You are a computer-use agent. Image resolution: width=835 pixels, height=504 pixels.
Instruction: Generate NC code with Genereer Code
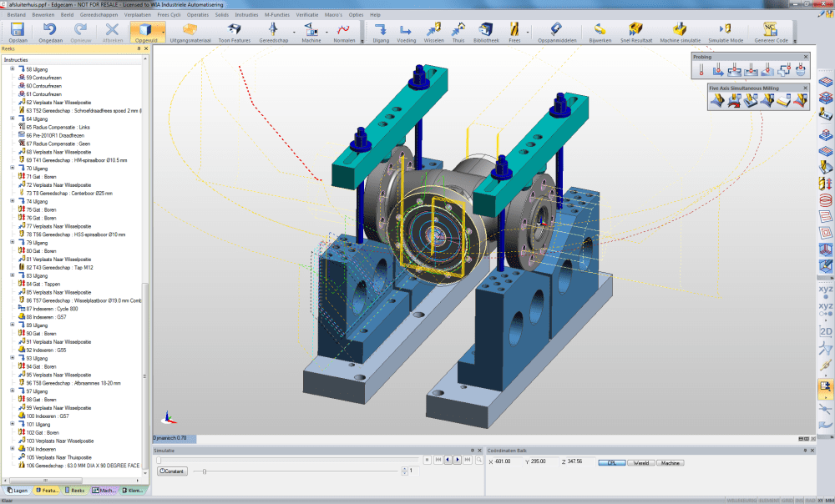pyautogui.click(x=771, y=33)
